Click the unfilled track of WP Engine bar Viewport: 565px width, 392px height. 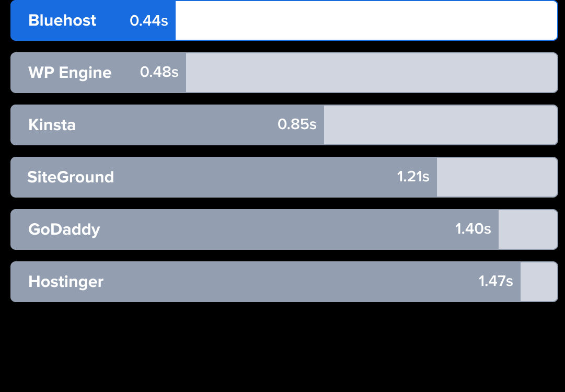(371, 73)
